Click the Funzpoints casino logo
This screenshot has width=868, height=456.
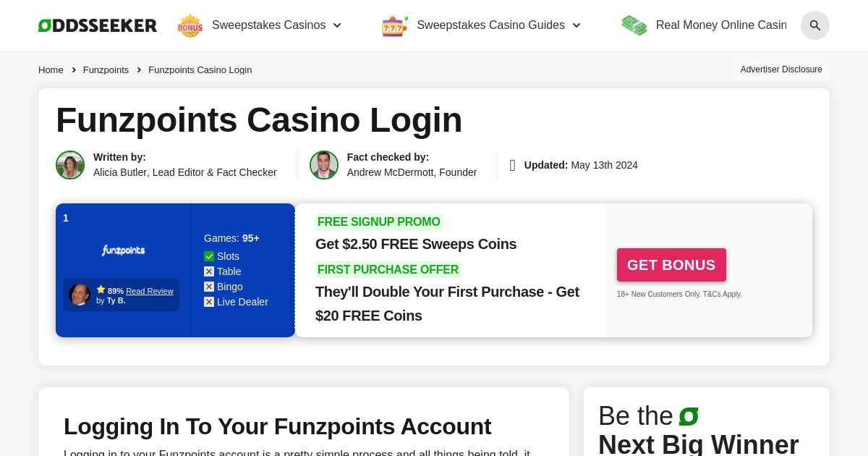point(123,250)
